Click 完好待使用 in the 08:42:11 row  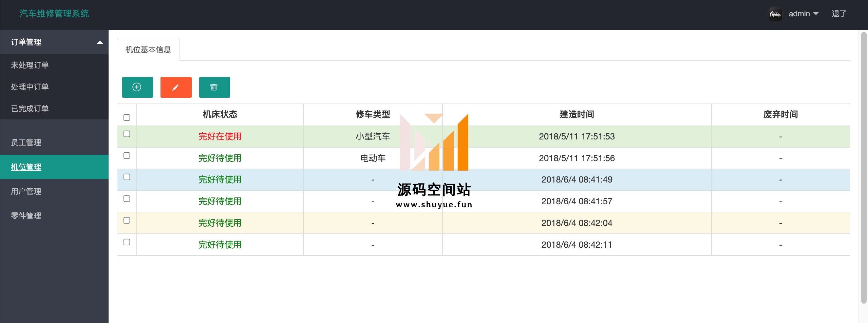point(220,245)
